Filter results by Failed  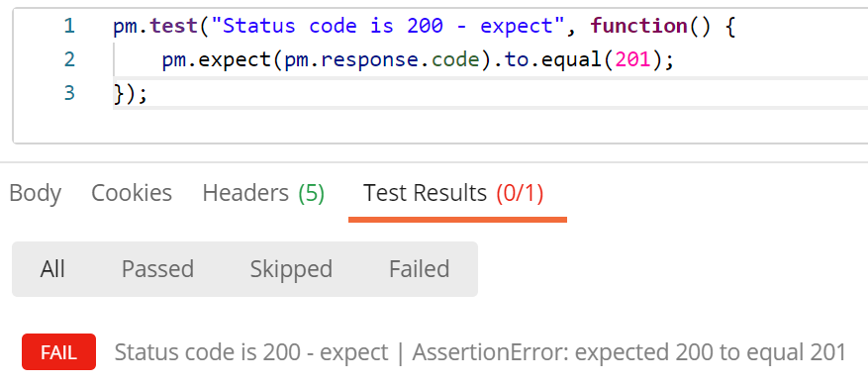point(419,269)
